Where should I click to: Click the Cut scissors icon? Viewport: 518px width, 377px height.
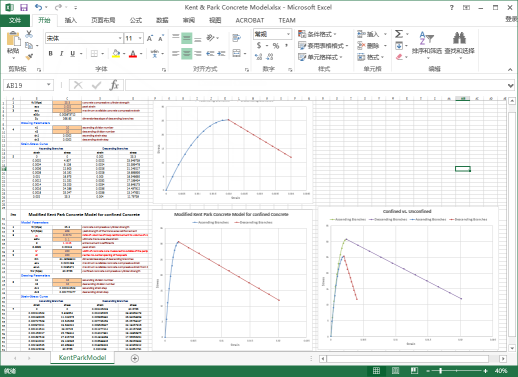[x=29, y=34]
